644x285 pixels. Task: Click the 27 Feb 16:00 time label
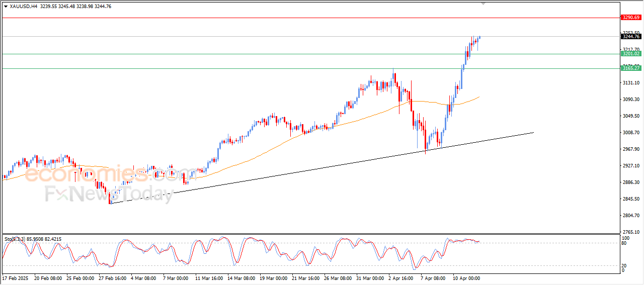pyautogui.click(x=112, y=278)
